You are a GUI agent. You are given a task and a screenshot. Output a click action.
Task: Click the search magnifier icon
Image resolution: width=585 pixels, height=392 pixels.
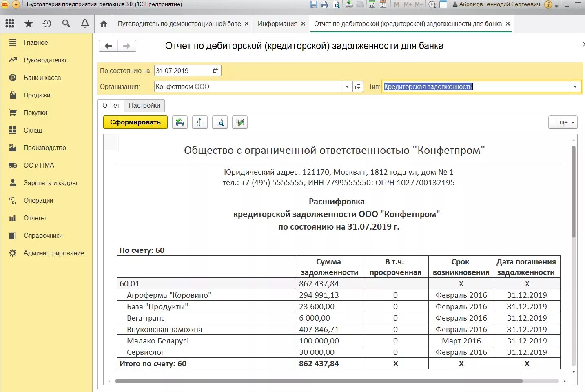tap(66, 24)
